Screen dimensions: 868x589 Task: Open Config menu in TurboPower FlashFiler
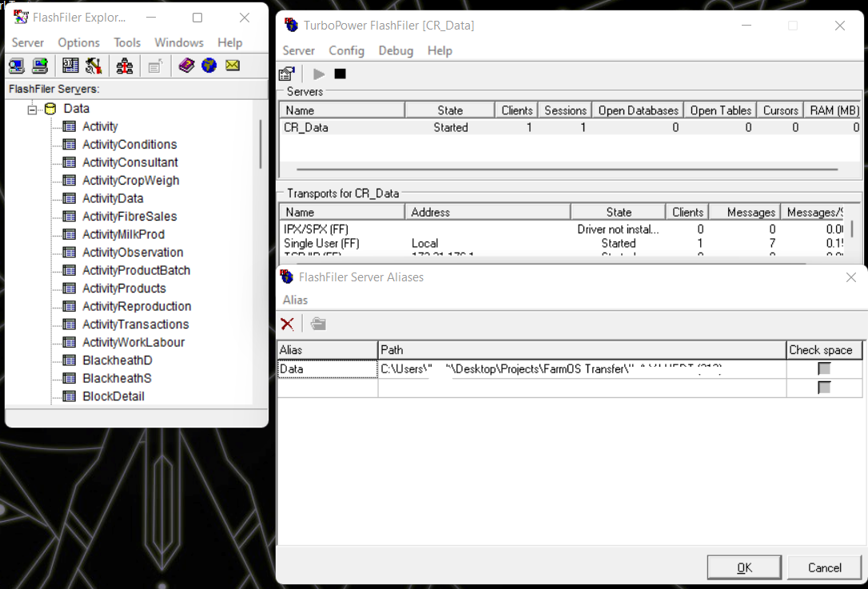click(x=347, y=51)
